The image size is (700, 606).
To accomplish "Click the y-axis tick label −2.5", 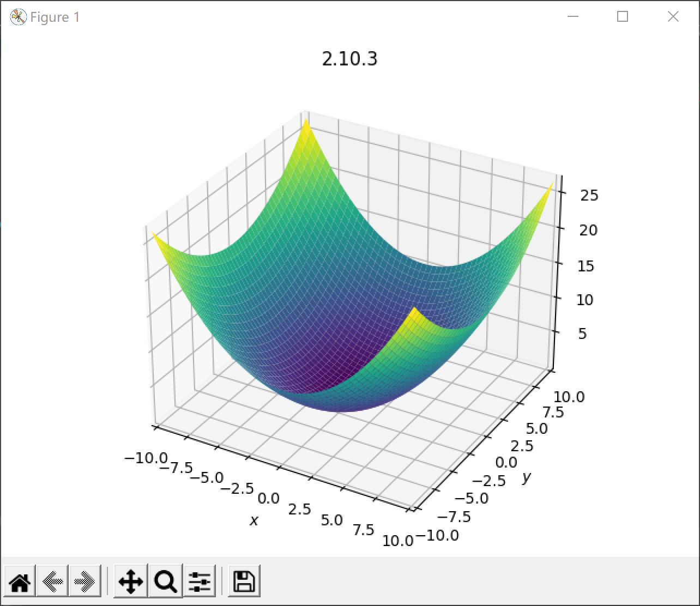I will pos(488,480).
